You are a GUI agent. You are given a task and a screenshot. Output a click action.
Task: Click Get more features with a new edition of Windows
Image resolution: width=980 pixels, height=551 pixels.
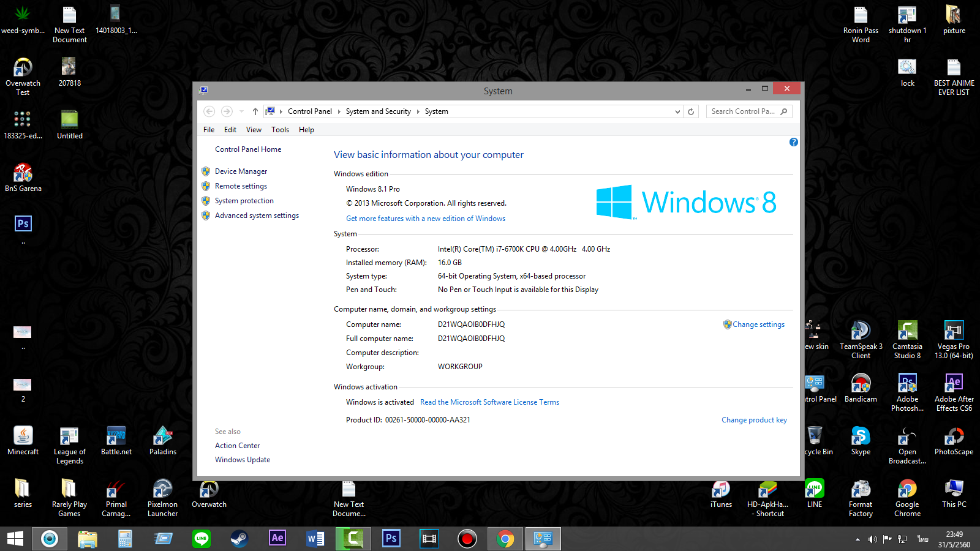426,219
